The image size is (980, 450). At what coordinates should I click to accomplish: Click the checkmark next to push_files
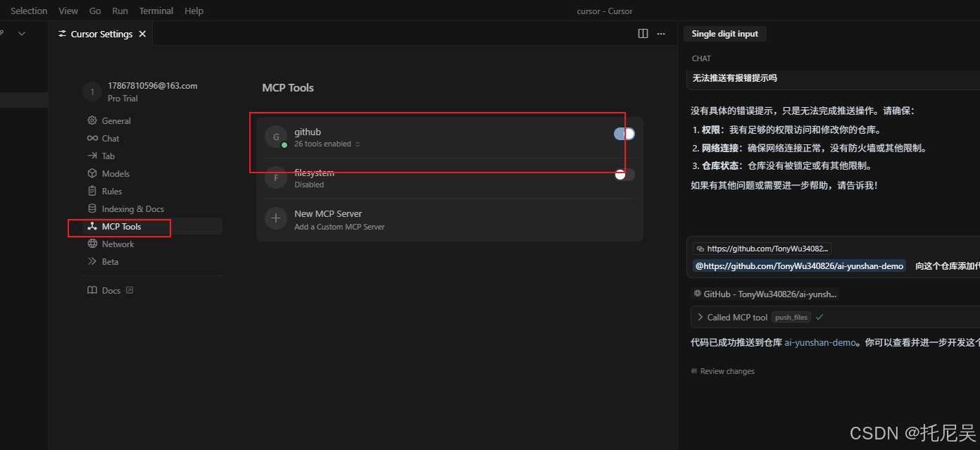click(819, 318)
